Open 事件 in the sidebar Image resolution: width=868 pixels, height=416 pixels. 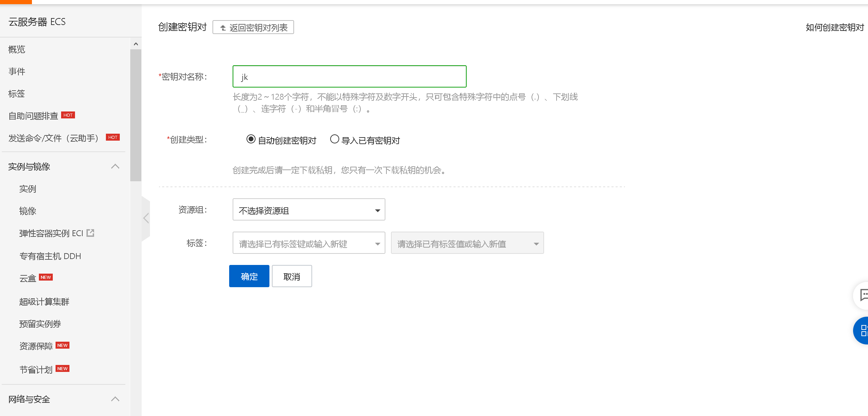[17, 72]
